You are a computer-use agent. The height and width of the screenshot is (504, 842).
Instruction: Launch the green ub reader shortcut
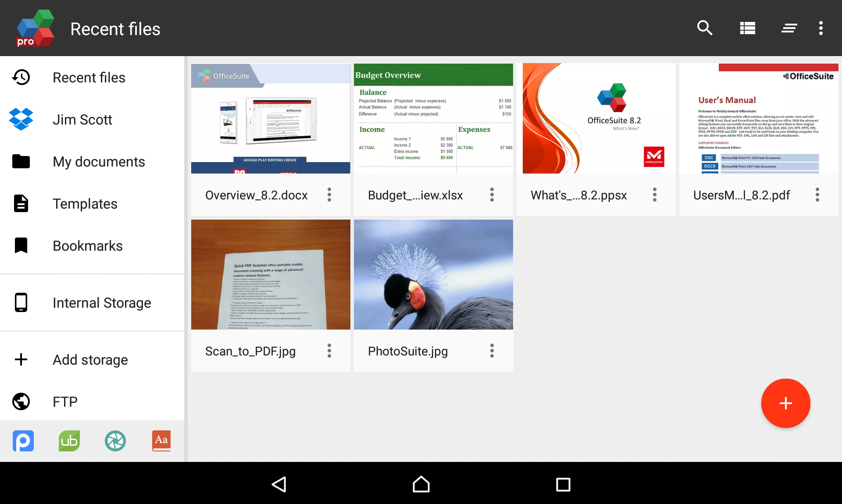coord(69,441)
